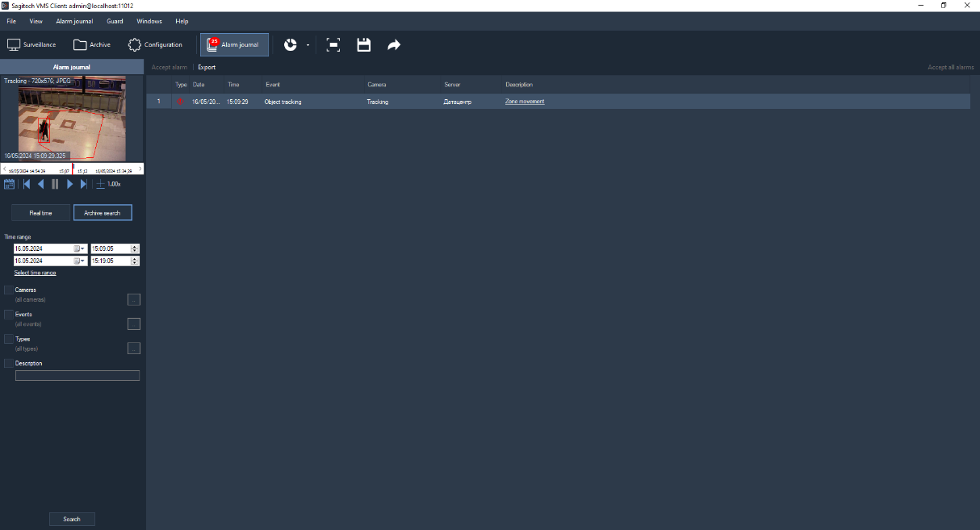Enable the Events filter checkbox
This screenshot has width=980, height=530.
pos(9,315)
